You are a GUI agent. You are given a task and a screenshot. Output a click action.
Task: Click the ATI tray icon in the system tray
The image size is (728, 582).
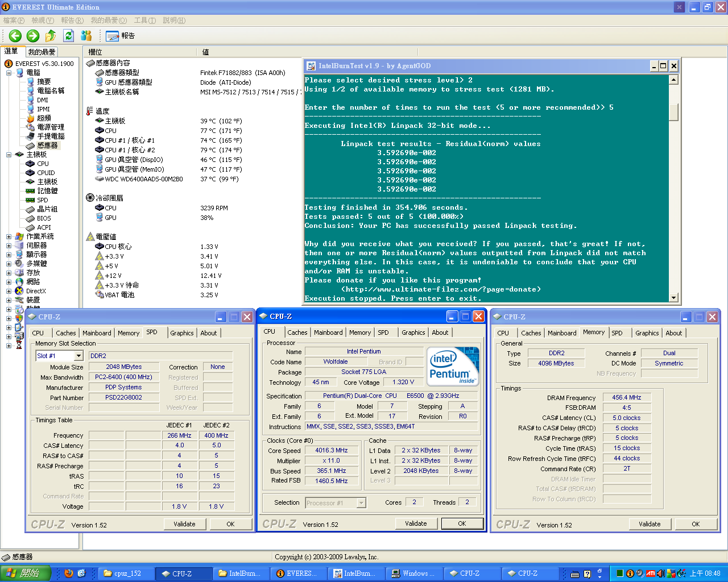click(x=650, y=573)
